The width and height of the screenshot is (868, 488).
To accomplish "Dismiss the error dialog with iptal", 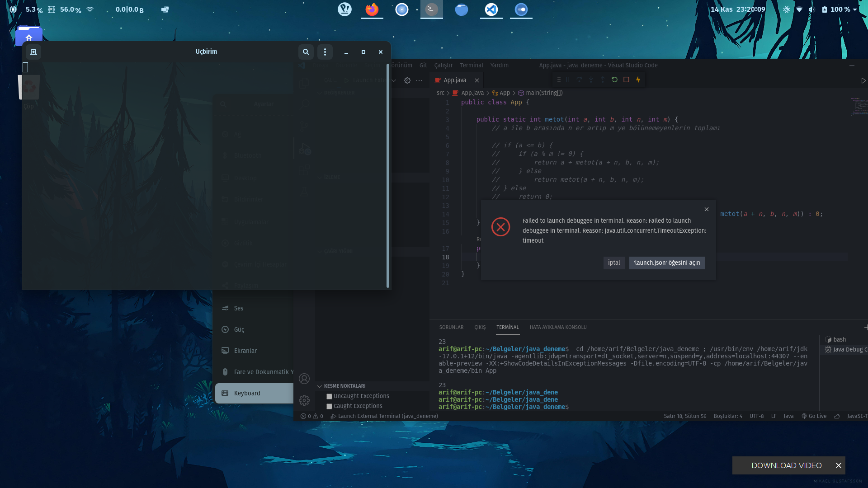I will (x=613, y=263).
